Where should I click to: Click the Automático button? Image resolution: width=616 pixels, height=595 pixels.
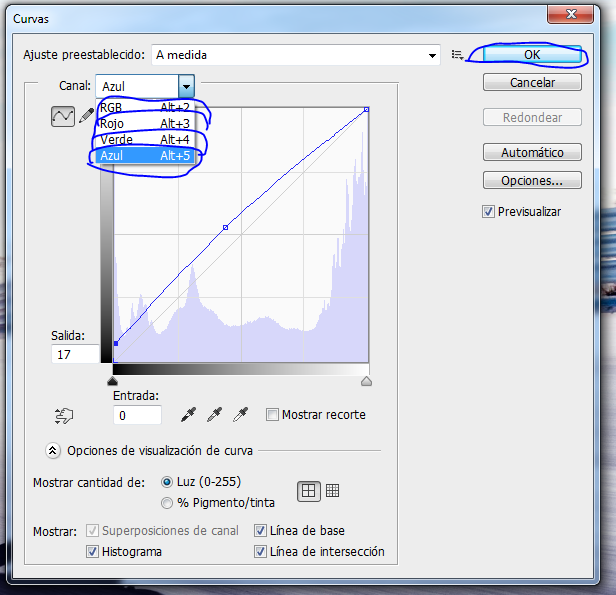coord(532,152)
